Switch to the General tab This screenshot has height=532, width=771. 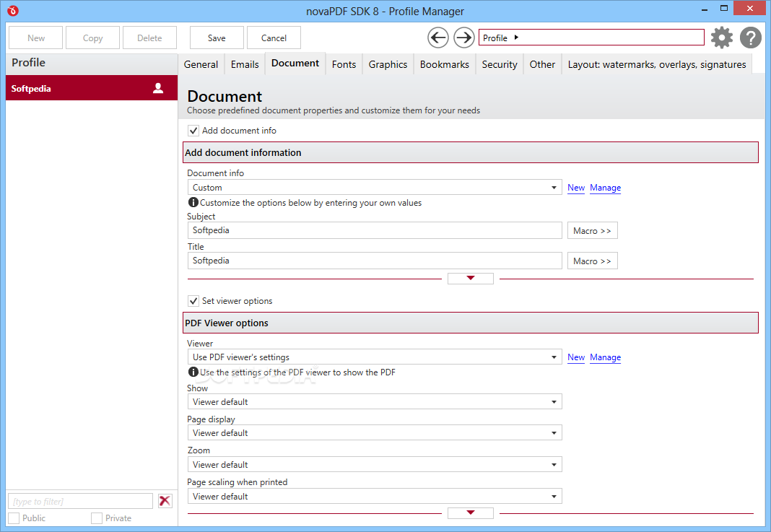[x=201, y=64]
